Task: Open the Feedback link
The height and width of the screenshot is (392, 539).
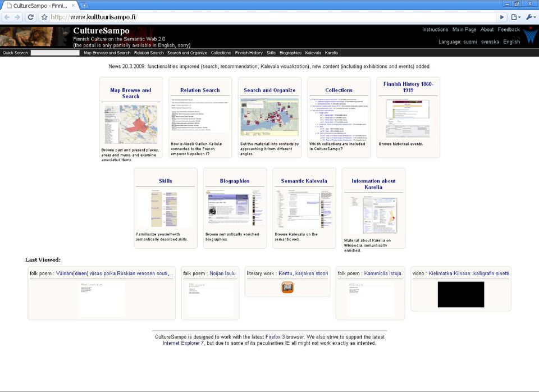Action: click(509, 30)
